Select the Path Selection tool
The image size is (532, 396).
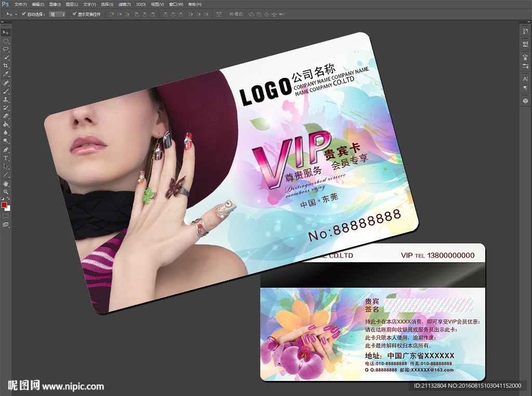click(x=6, y=167)
